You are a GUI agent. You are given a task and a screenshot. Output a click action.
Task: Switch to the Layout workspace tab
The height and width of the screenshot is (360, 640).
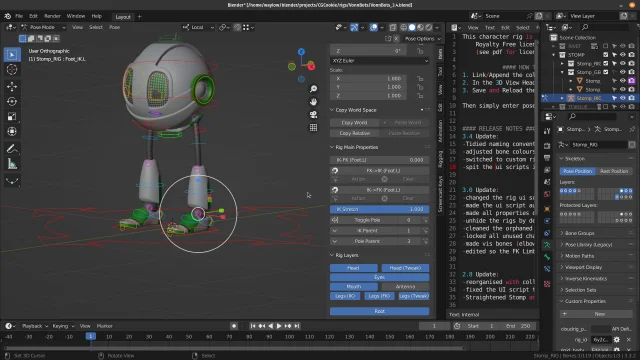123,17
